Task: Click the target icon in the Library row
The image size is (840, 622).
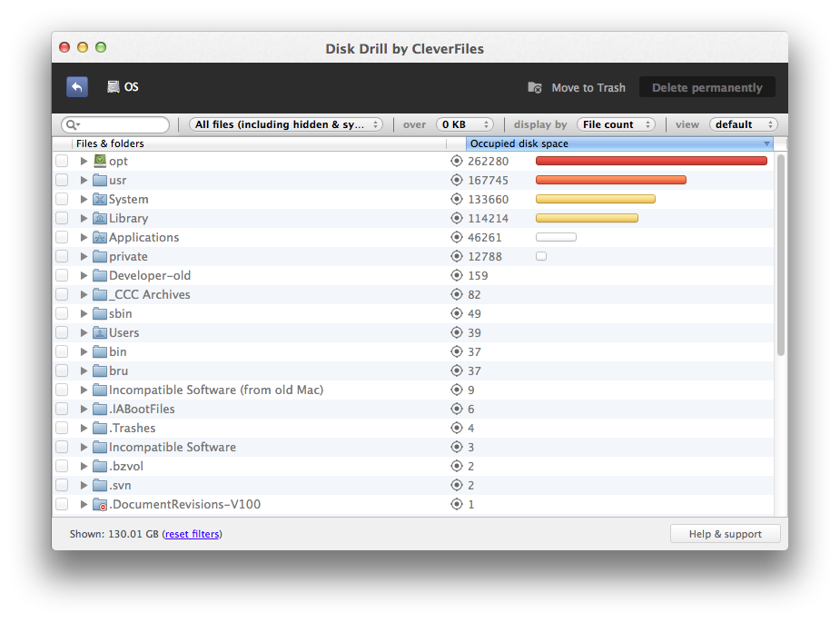Action: (457, 218)
